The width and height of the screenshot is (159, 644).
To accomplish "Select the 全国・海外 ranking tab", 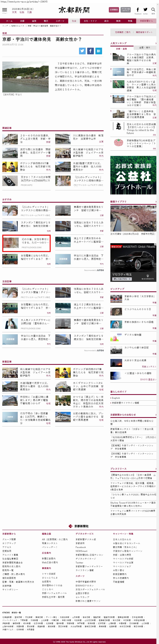I will [x=144, y=48].
